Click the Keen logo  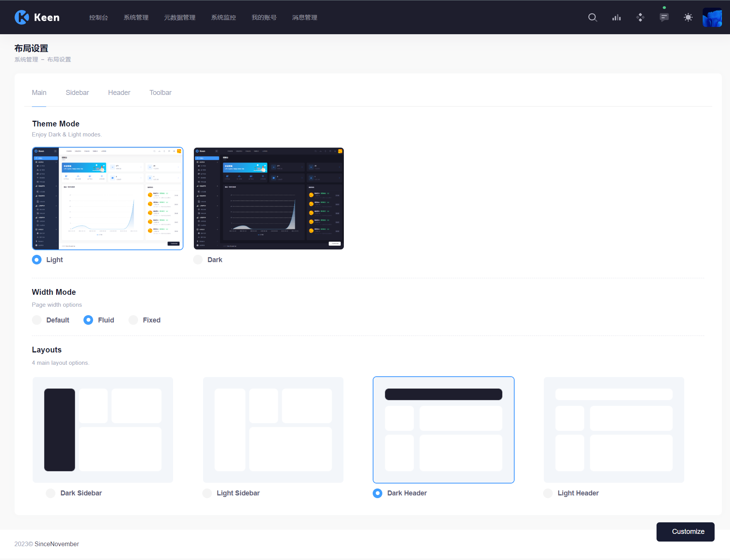pyautogui.click(x=37, y=17)
